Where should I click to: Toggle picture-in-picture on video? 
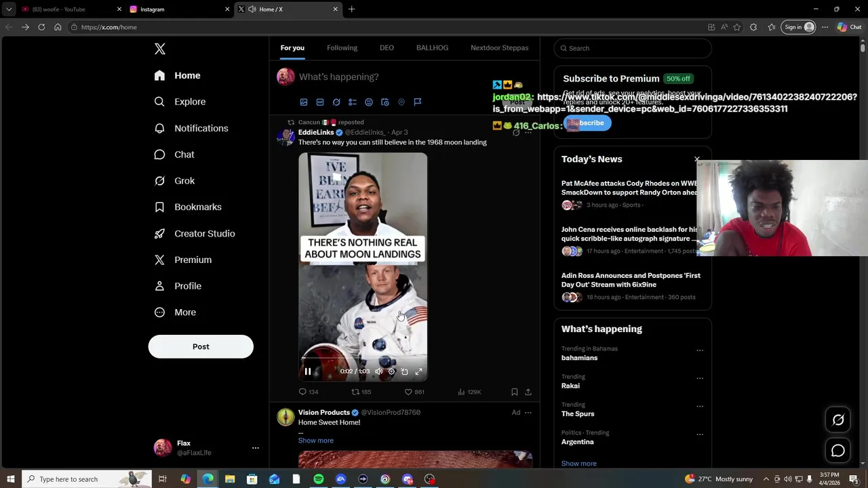point(405,371)
